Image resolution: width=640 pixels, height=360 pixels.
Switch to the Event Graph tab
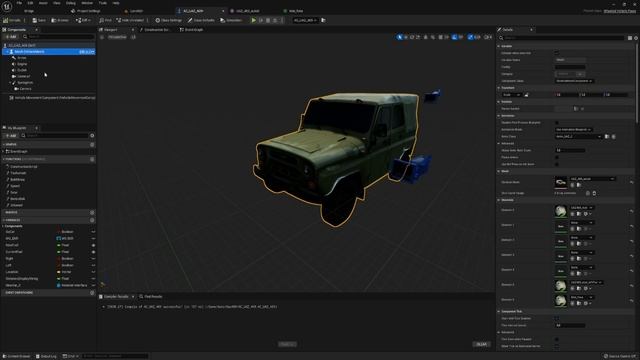pyautogui.click(x=192, y=30)
